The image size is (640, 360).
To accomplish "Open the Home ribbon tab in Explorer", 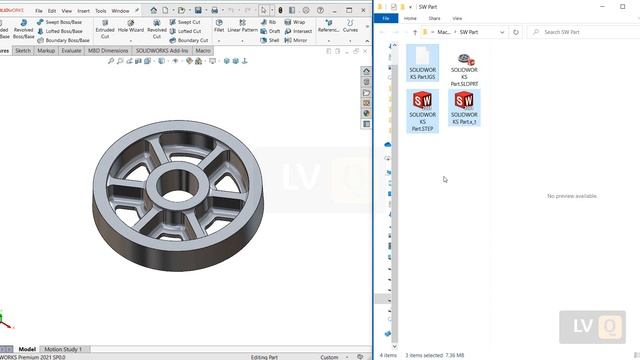I will click(x=410, y=18).
